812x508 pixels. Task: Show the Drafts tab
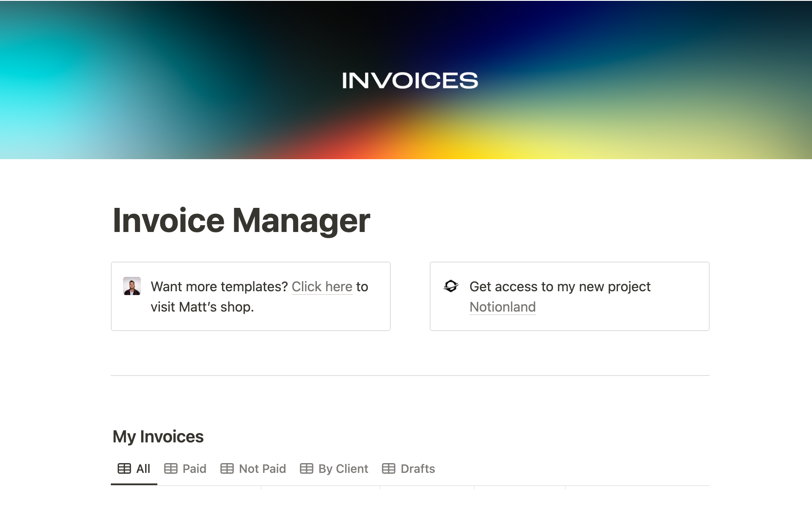[417, 469]
